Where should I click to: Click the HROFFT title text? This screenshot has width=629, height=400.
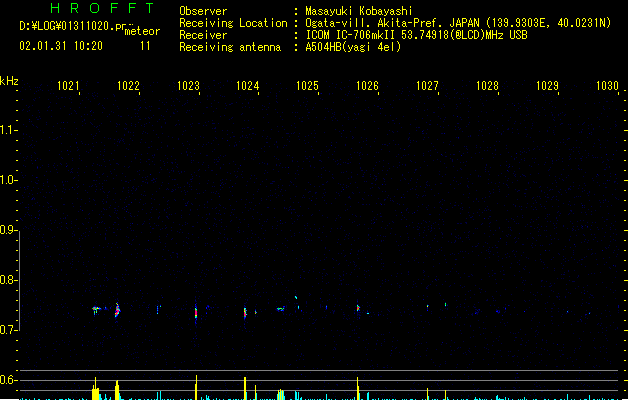[x=102, y=8]
